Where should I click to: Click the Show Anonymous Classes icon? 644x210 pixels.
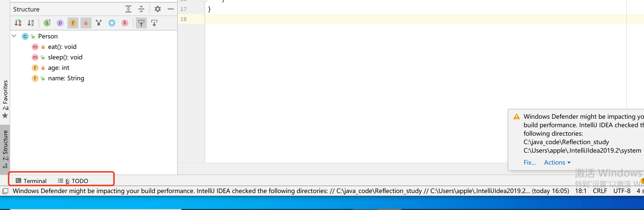tap(112, 23)
